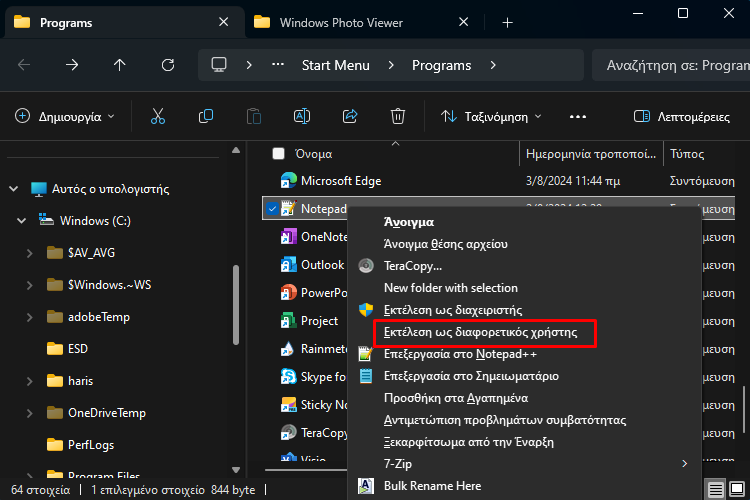
Task: Click the OneNote shortcut icon
Action: point(288,237)
